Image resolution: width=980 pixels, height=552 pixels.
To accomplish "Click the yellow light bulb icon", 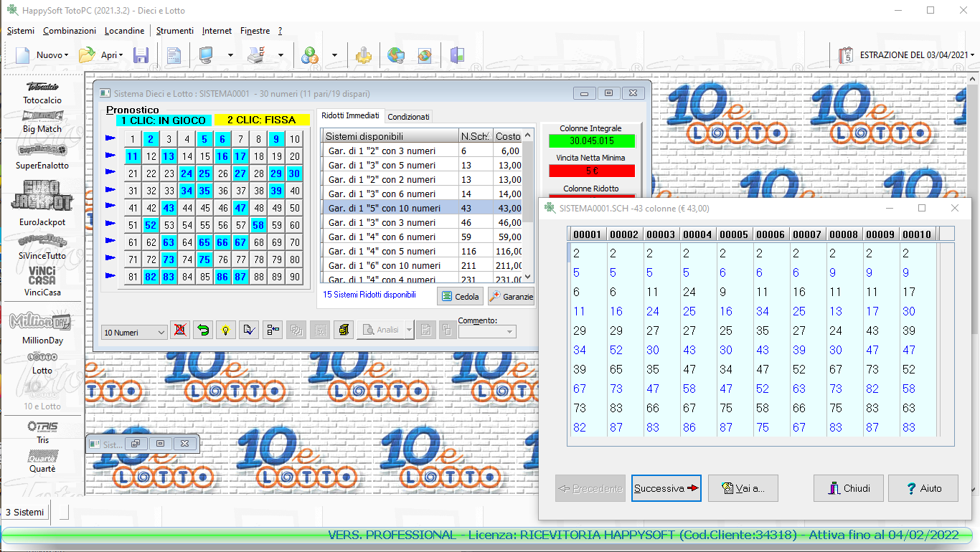I will pos(226,330).
